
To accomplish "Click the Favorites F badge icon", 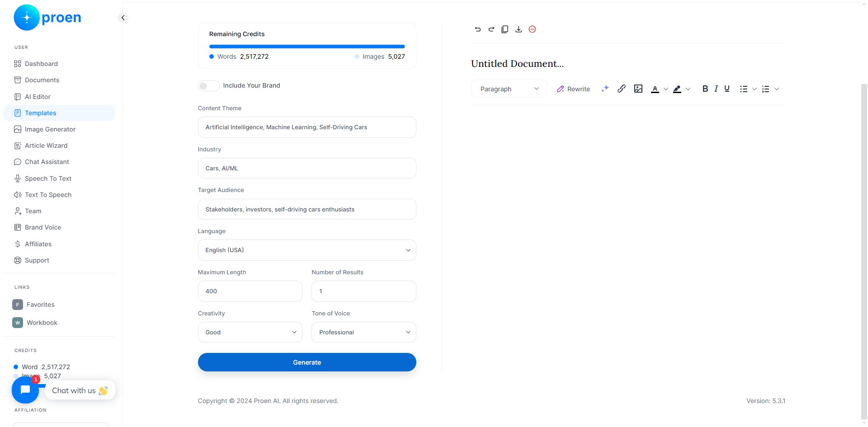I will [x=18, y=305].
